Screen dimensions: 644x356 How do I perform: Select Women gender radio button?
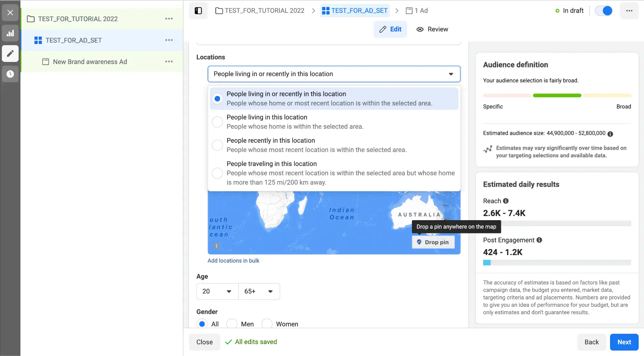267,324
